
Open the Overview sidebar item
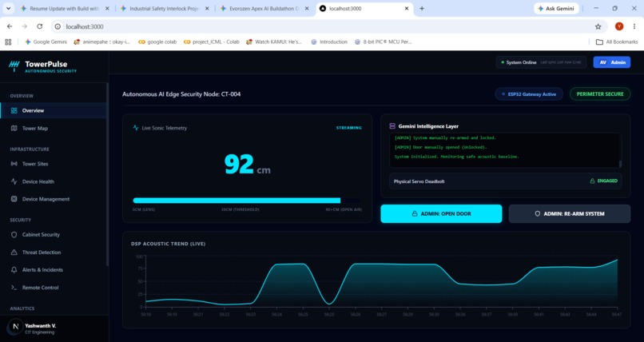(x=54, y=110)
